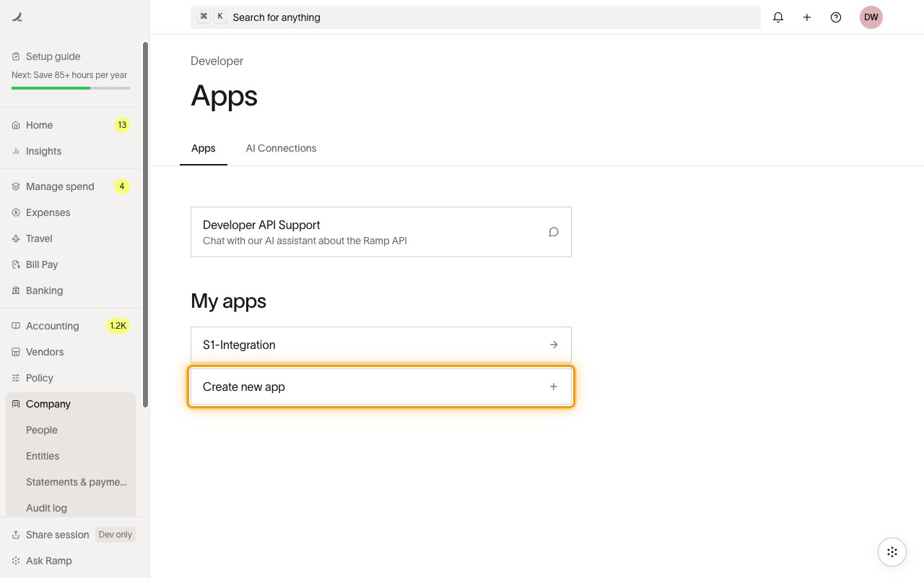Click the chat bubble icon on Developer API Support
This screenshot has width=924, height=578.
click(554, 232)
